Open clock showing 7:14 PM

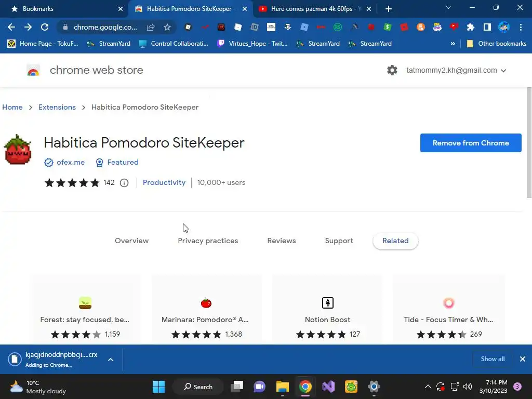coord(494,387)
